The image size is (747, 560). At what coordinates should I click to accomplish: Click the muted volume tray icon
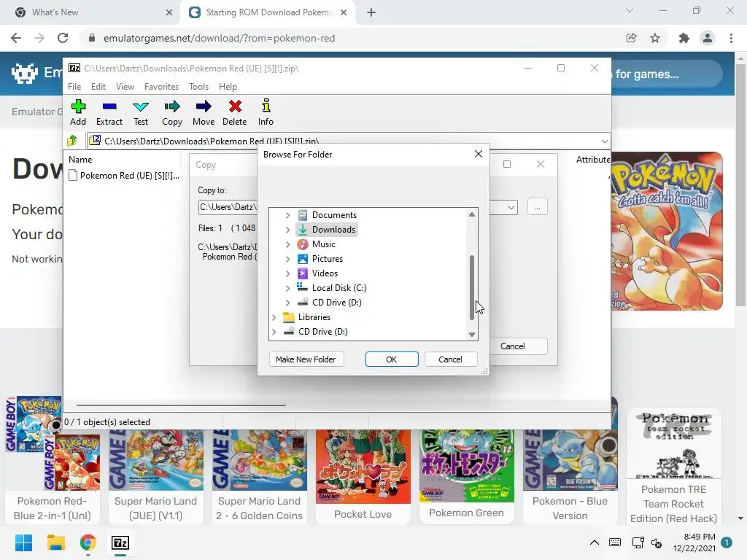tap(657, 542)
